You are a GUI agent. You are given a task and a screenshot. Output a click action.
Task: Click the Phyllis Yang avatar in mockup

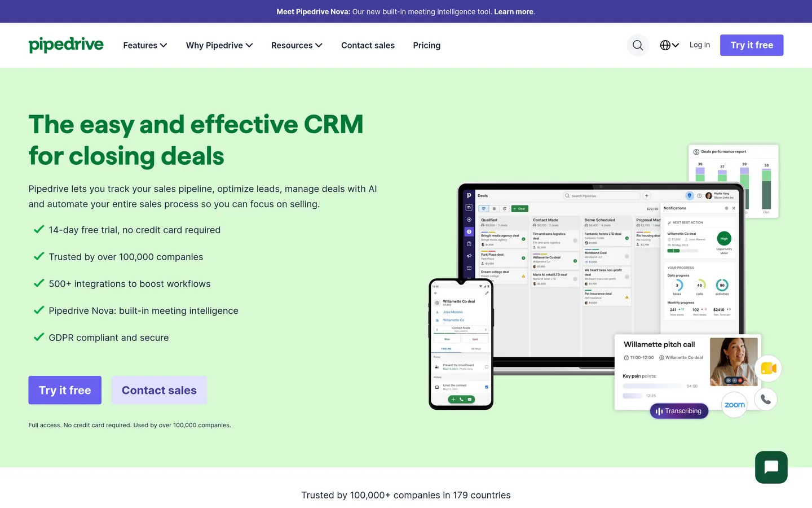coord(709,196)
